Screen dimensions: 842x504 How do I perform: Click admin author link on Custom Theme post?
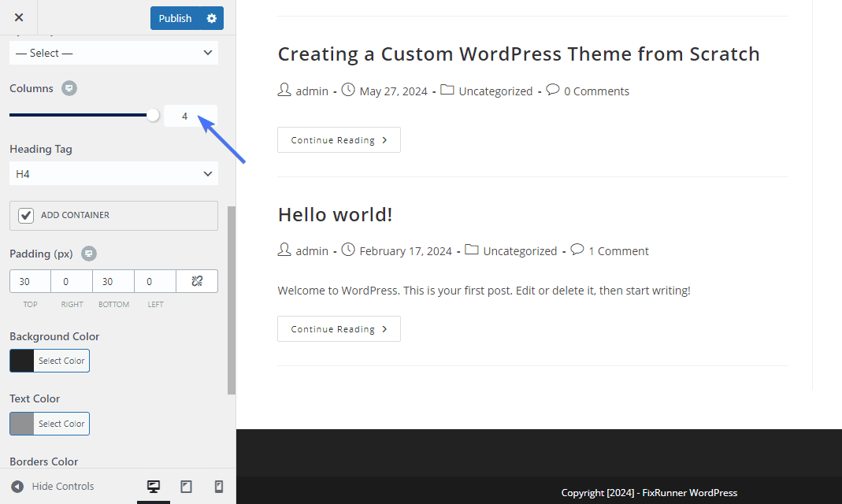point(312,91)
